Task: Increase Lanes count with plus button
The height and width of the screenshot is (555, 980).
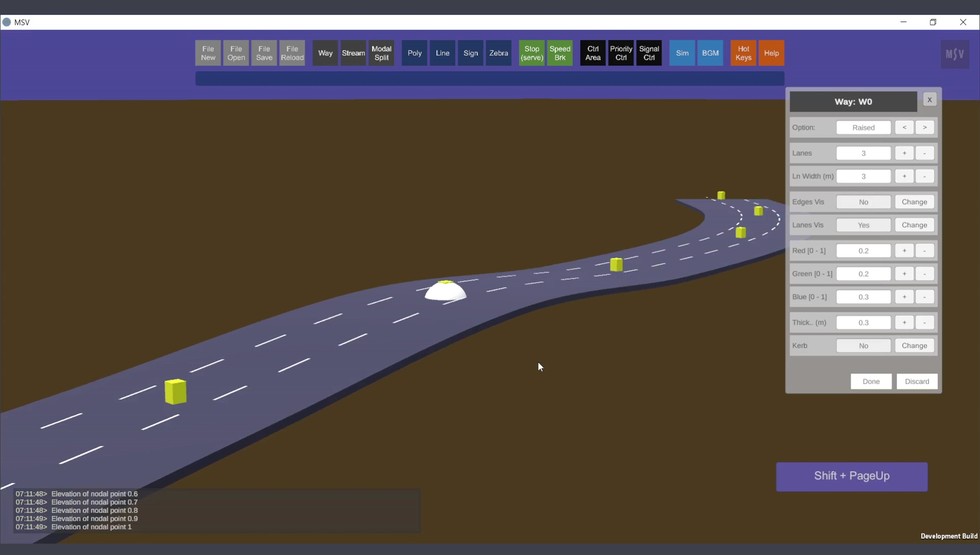Action: tap(904, 153)
